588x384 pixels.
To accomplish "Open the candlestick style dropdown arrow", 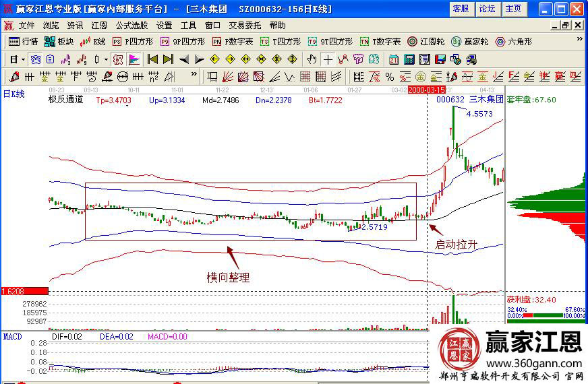I will [106, 59].
